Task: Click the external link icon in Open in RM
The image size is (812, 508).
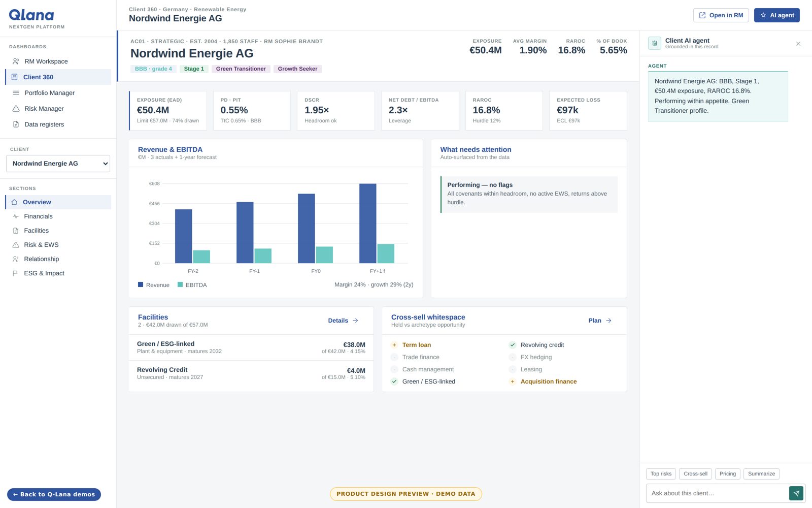Action: tap(702, 15)
